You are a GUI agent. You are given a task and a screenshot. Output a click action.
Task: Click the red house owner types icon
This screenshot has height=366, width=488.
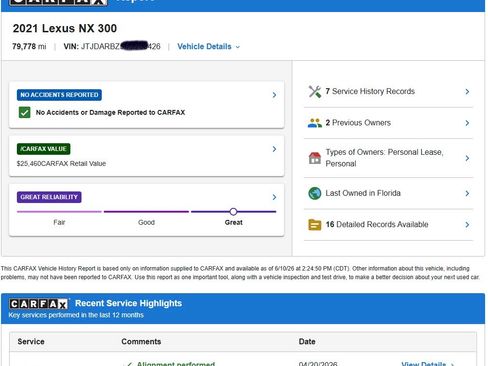click(x=315, y=158)
